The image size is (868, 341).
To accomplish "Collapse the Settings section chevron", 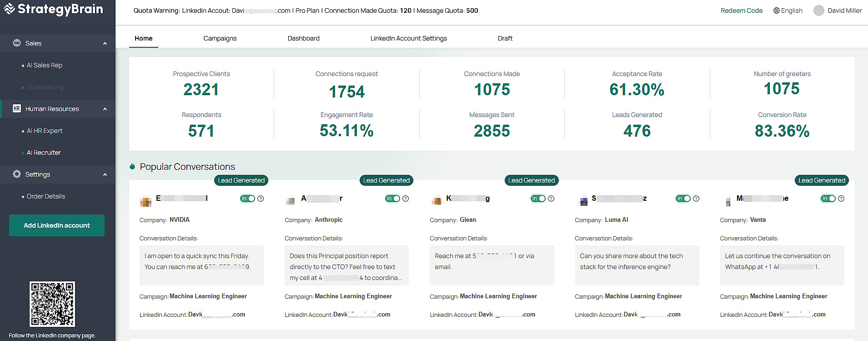I will (105, 174).
